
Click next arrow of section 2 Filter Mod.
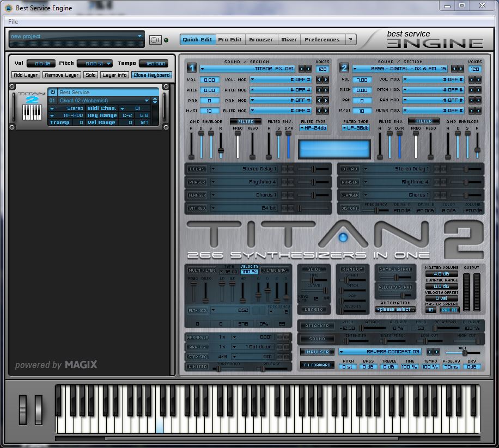click(478, 111)
